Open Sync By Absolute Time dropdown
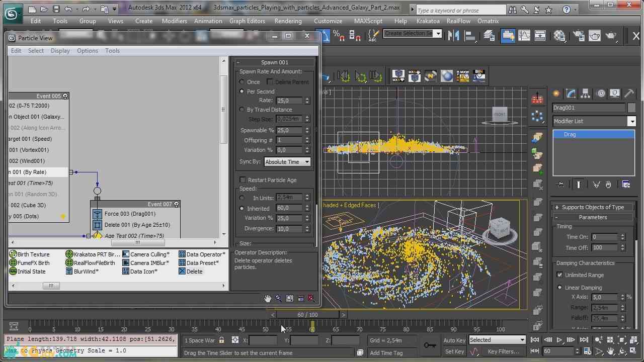This screenshot has height=362, width=644. (287, 162)
